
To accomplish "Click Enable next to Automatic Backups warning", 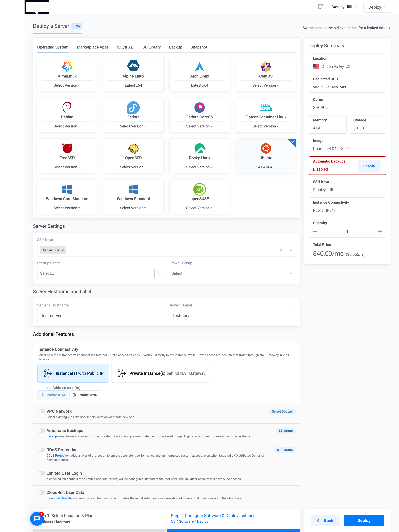I will tap(369, 166).
